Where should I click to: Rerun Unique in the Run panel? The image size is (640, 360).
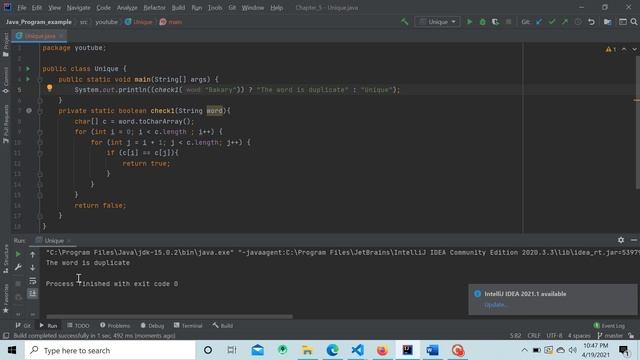pos(18,254)
